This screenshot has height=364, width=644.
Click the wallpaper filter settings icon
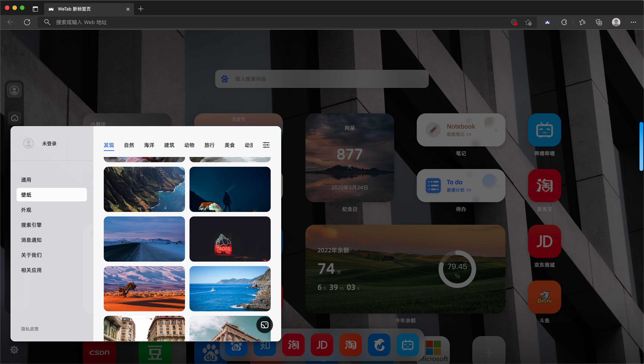(x=266, y=145)
